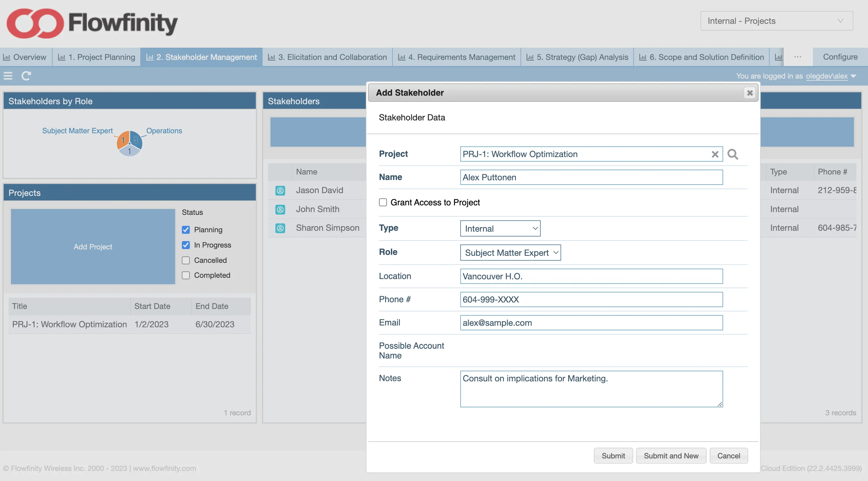Click the refresh icon in the toolbar
The height and width of the screenshot is (481, 868).
click(25, 75)
